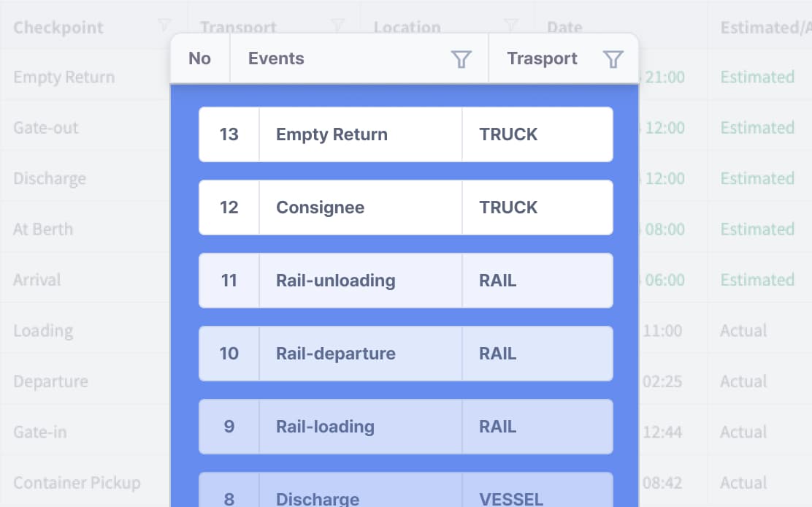Select the Rail-departure event row

coord(405,354)
